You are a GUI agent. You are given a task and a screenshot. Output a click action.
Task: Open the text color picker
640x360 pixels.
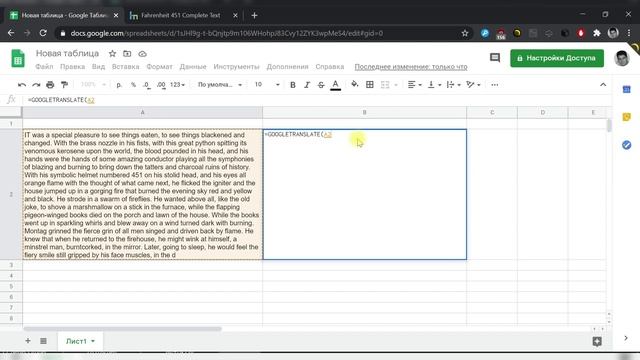coord(336,85)
